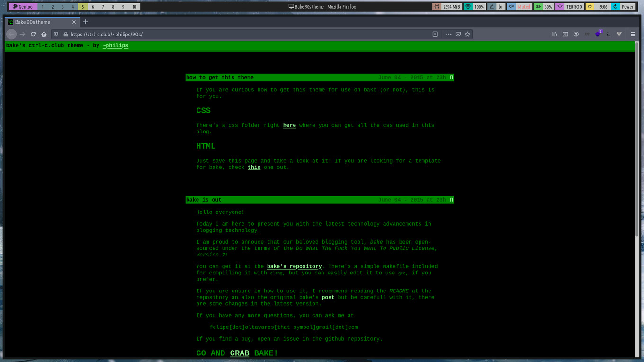Save this page to Pocket
Screen dimensions: 644x362
(x=458, y=34)
